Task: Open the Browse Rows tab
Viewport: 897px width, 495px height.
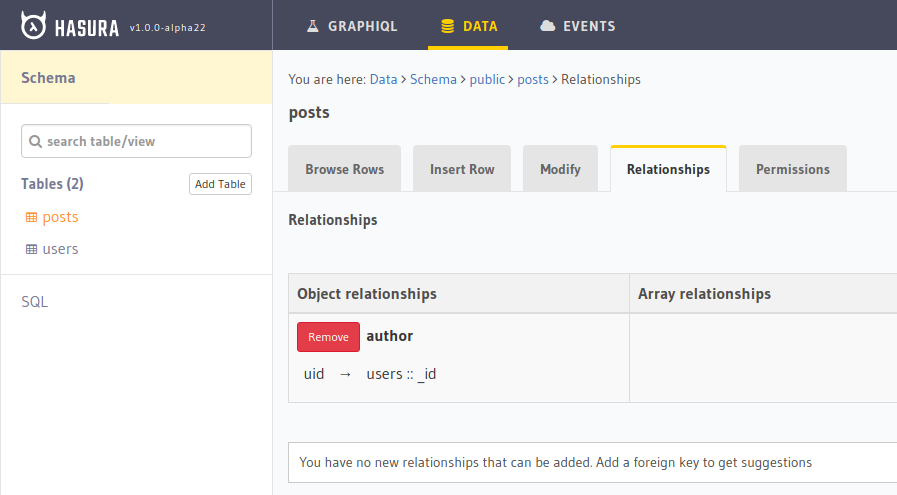Action: (x=344, y=169)
